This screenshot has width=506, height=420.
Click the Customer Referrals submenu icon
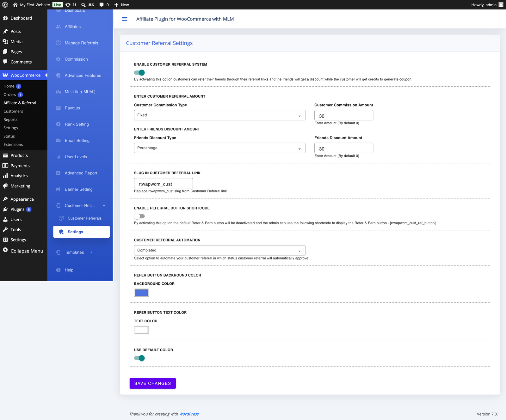61,218
